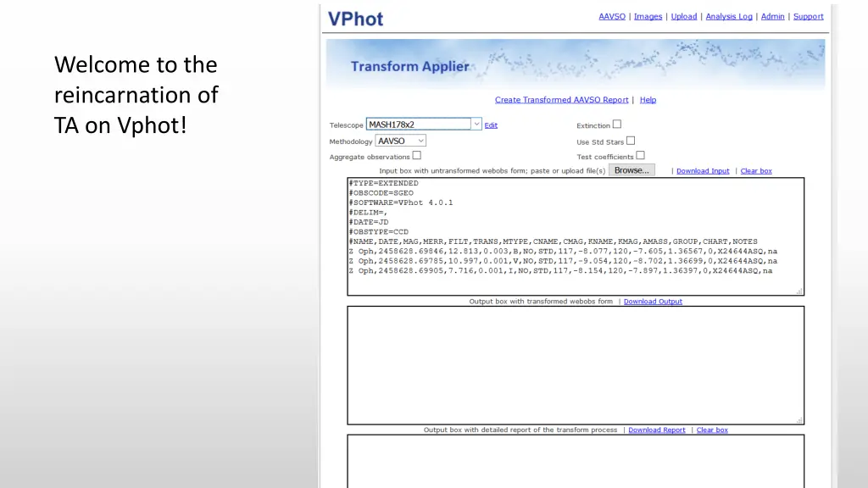Open the Help link
Screen dimensions: 868x488
point(648,100)
